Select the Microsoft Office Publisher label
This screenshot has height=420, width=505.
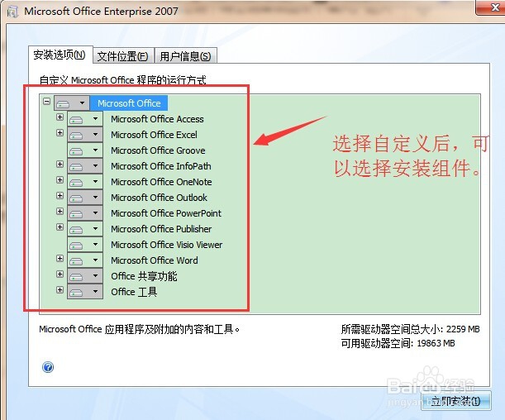pos(161,229)
